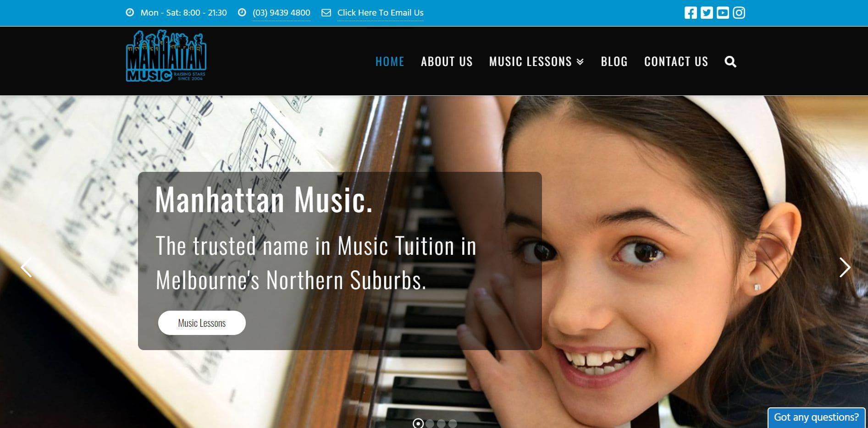Open the Blog menu item
Viewport: 868px width, 428px height.
tap(614, 61)
